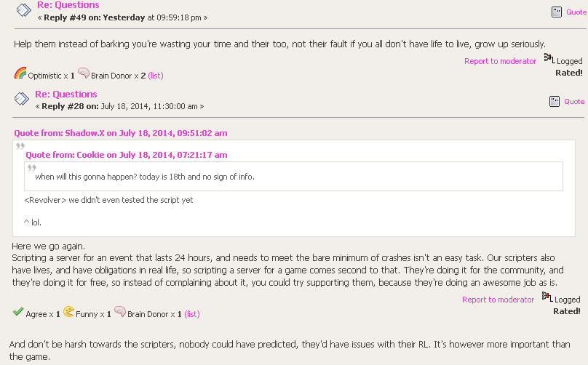This screenshot has width=588, height=365.
Task: Click the Optimistic rainbow rating icon
Action: click(20, 73)
